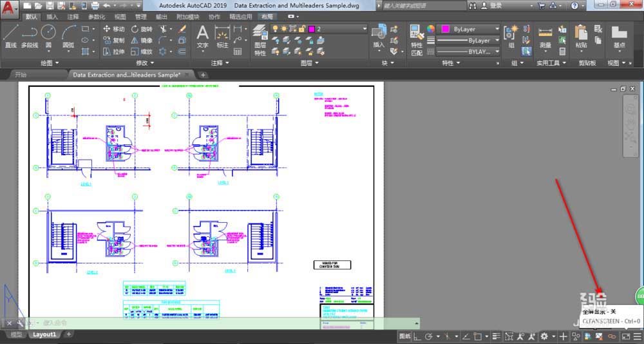
Task: Expand the Layers (图层) panel
Action: (309, 63)
